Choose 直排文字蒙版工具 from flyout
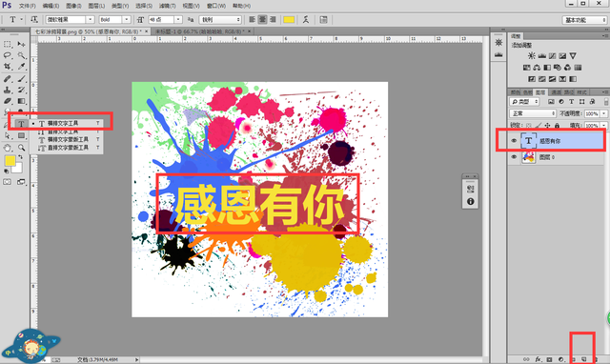Image resolution: width=610 pixels, height=364 pixels. [67, 148]
